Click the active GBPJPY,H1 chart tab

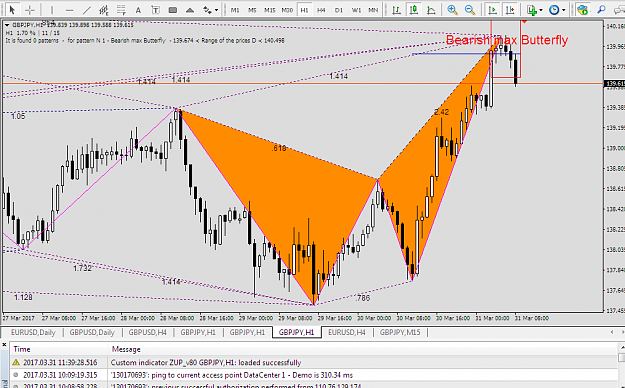[297, 332]
